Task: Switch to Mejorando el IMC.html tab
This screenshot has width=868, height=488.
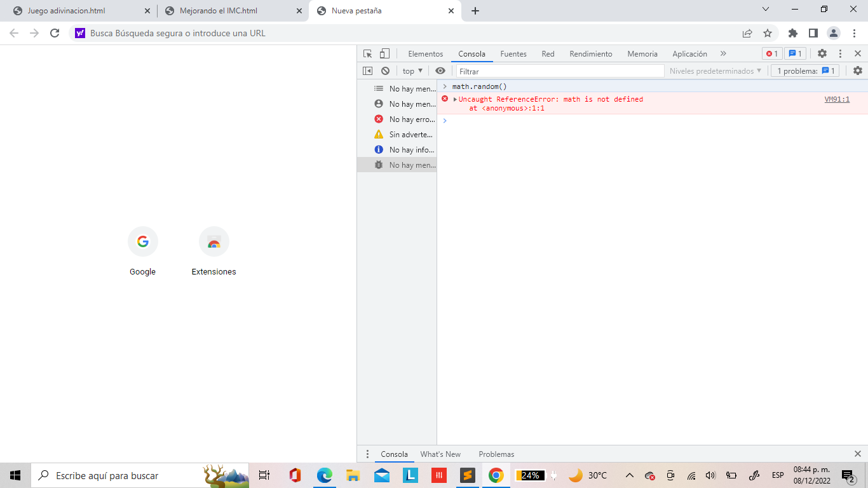Action: (x=233, y=11)
